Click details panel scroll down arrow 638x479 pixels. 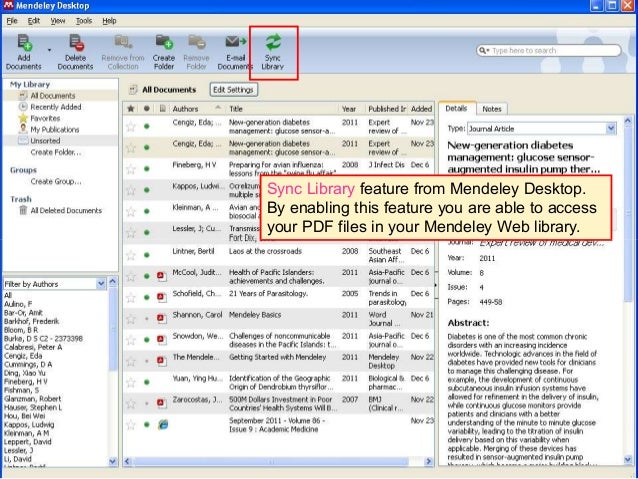tap(627, 459)
